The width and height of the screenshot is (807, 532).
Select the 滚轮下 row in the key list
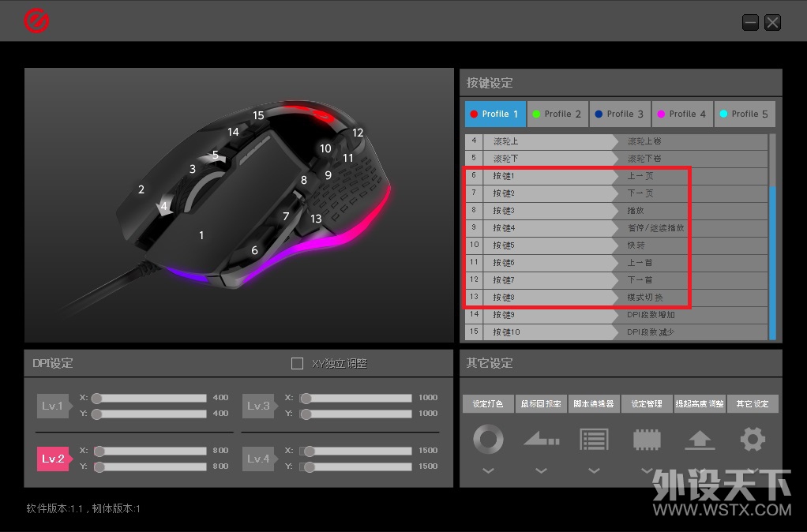[616, 159]
